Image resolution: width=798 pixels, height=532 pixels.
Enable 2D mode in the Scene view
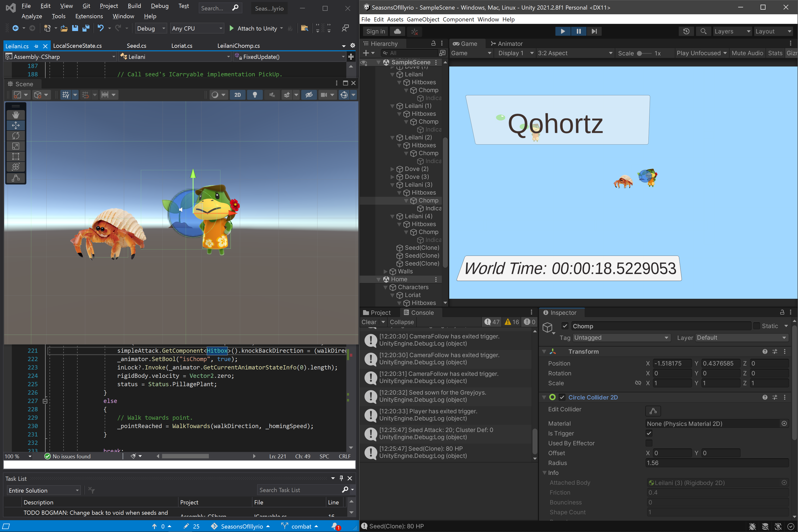[x=237, y=95]
